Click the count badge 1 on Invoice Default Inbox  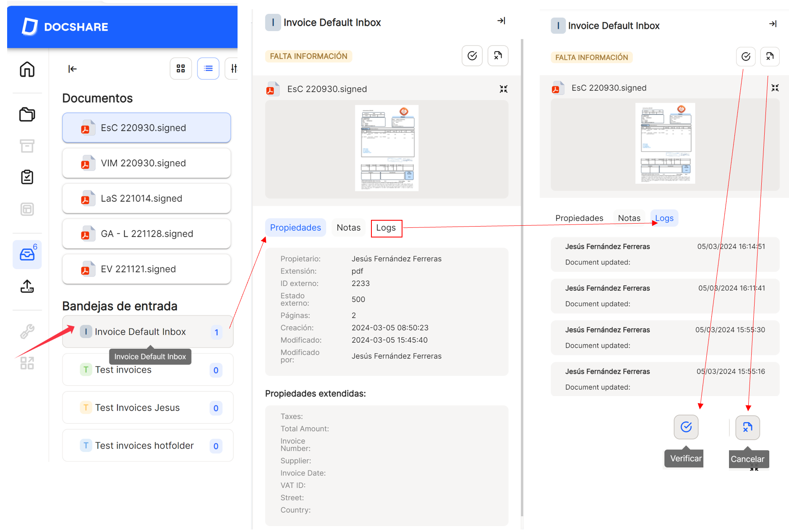point(216,332)
